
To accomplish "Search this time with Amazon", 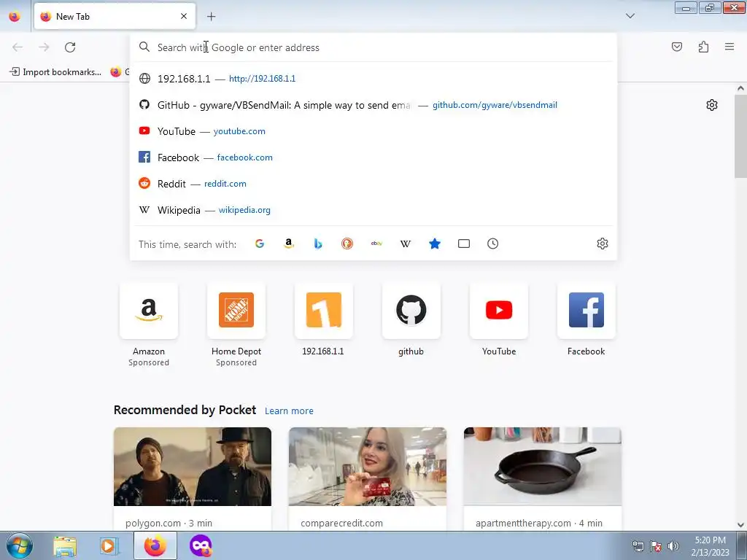I will click(x=289, y=244).
